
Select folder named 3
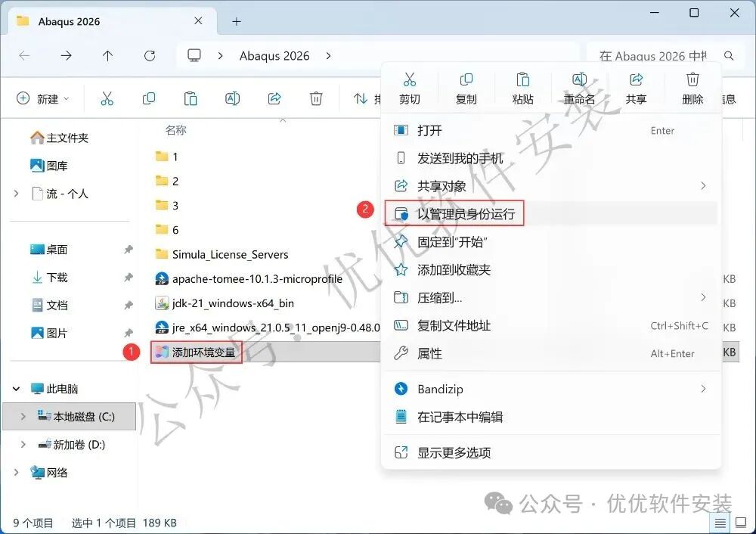167,206
